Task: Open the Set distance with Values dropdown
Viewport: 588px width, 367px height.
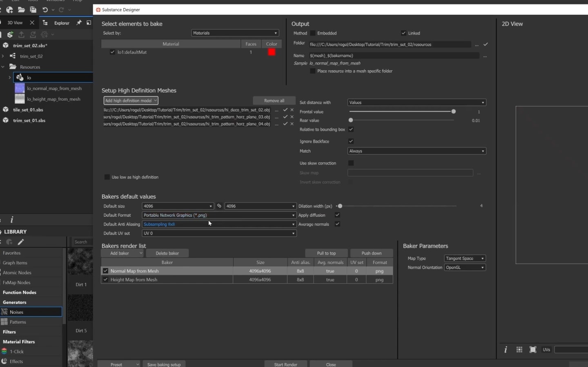Action: point(417,102)
